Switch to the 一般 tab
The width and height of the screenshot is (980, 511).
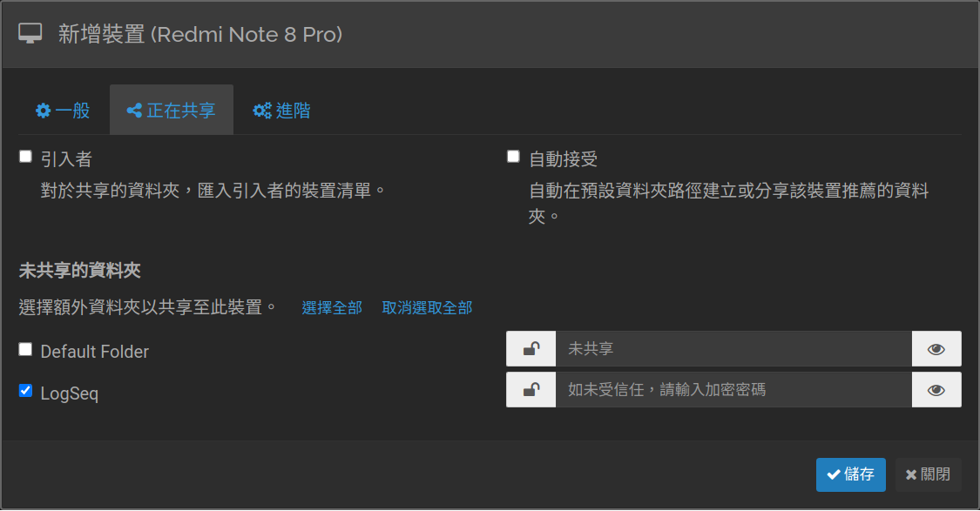coord(63,111)
